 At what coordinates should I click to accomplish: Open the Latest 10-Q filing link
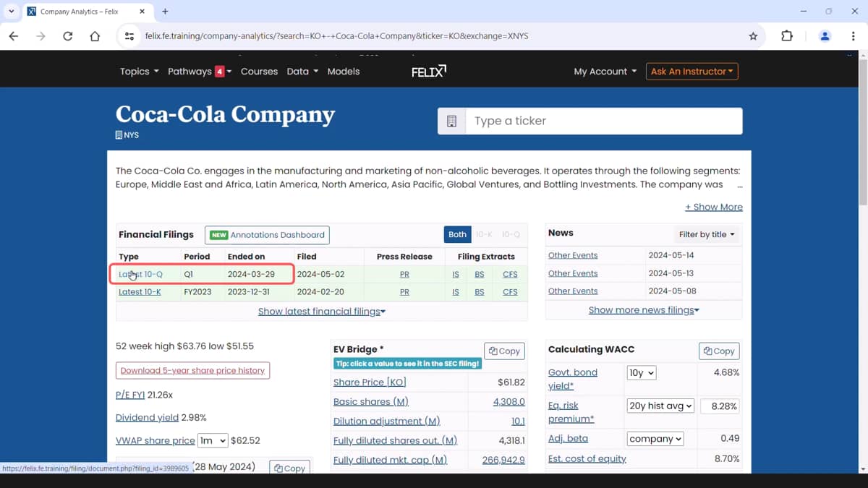(140, 275)
